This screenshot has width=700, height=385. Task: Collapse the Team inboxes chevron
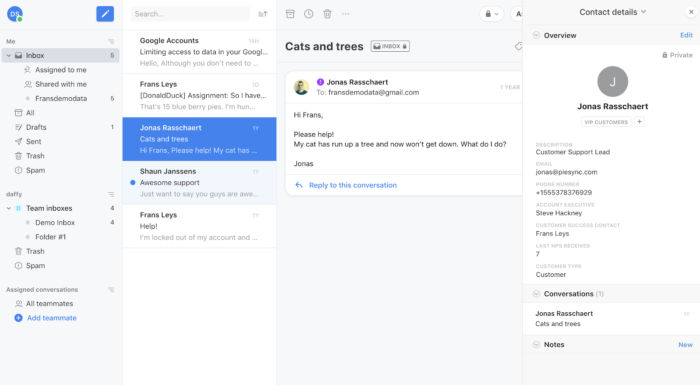(8, 208)
